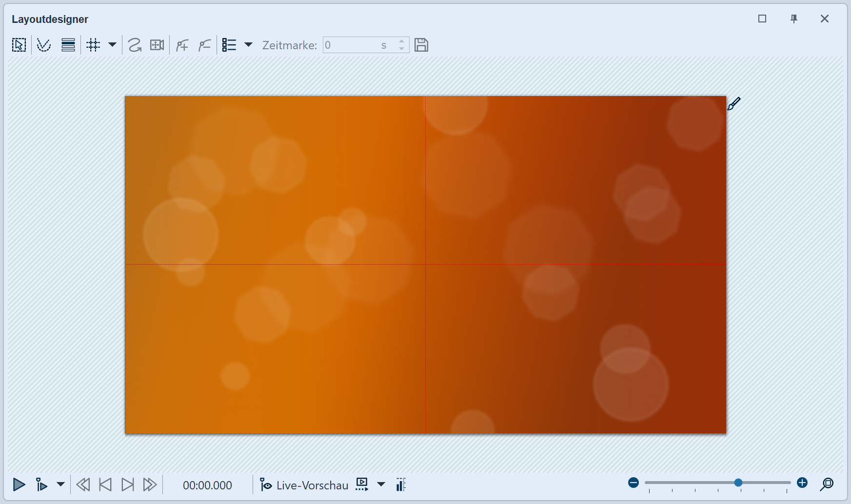Screen dimensions: 851x504
Task: Toggle the Live-Vorschau preview
Action: 305,485
